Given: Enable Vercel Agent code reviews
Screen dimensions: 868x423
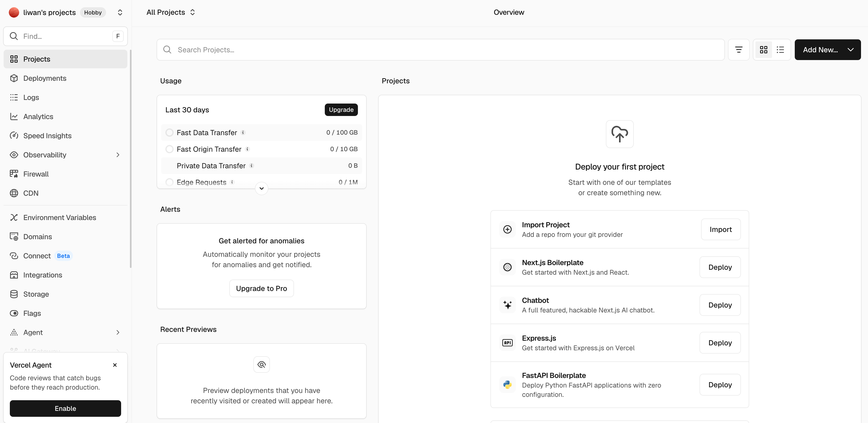Looking at the screenshot, I should click(65, 409).
